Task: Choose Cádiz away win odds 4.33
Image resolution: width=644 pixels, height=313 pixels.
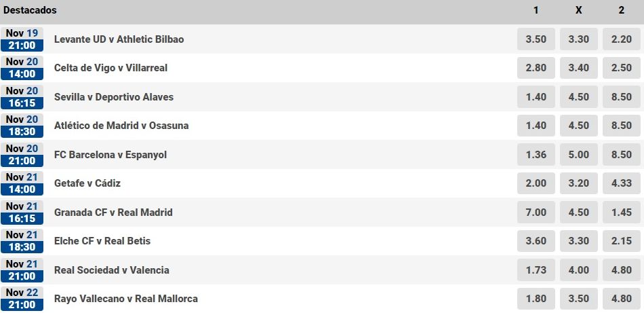Action: click(621, 183)
